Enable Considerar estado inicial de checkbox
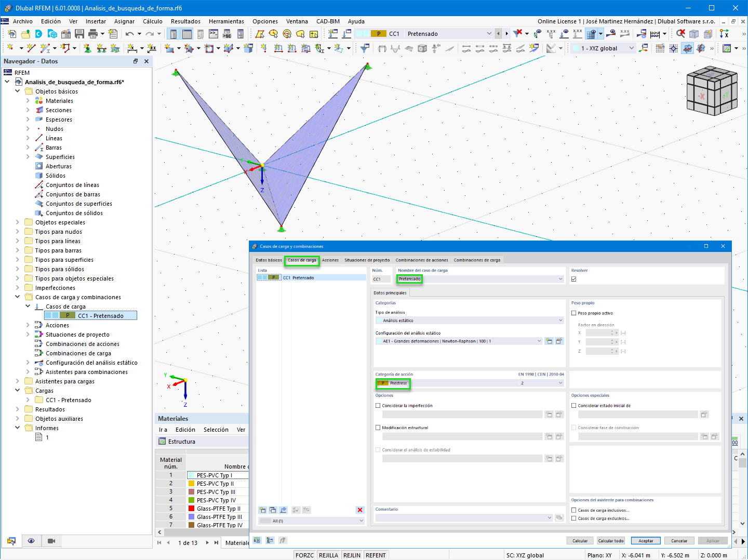The height and width of the screenshot is (560, 748). [574, 406]
